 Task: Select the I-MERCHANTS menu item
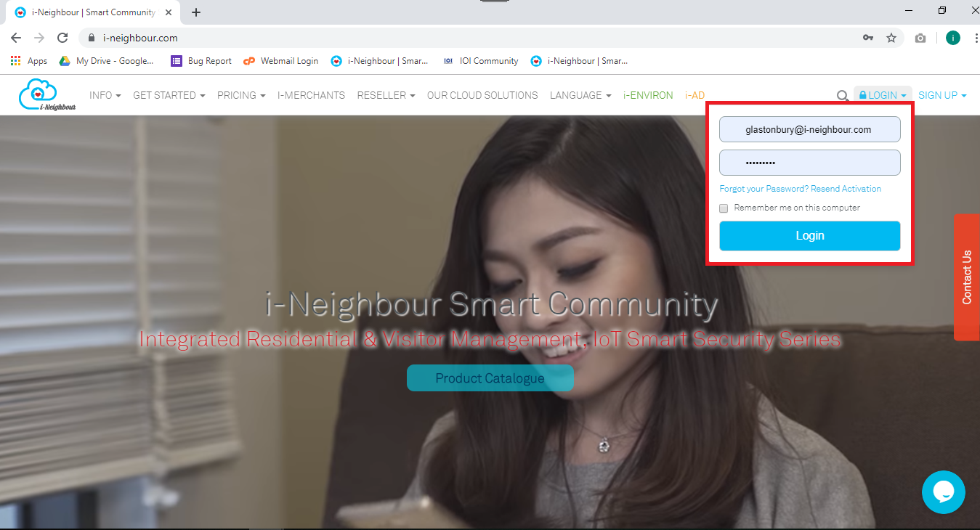[311, 95]
